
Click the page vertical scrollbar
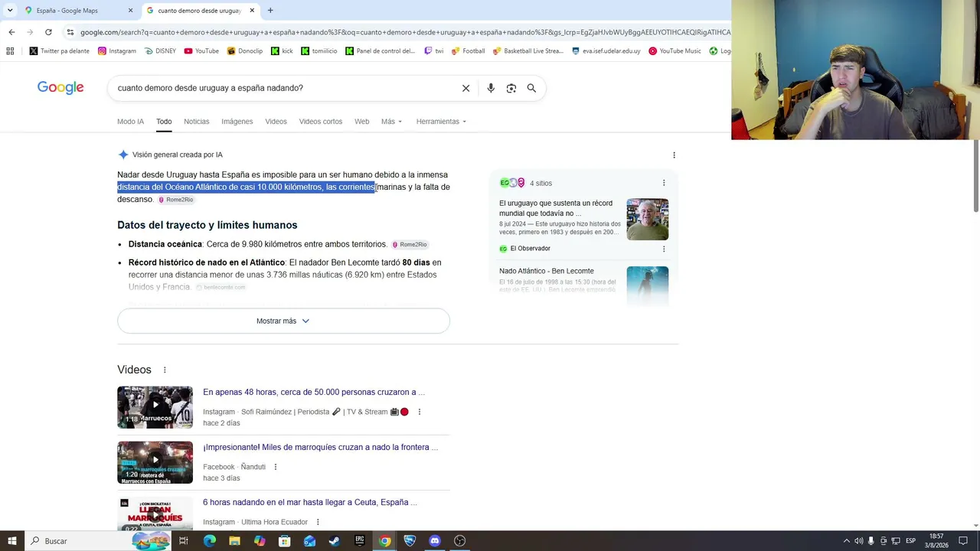coord(976,176)
